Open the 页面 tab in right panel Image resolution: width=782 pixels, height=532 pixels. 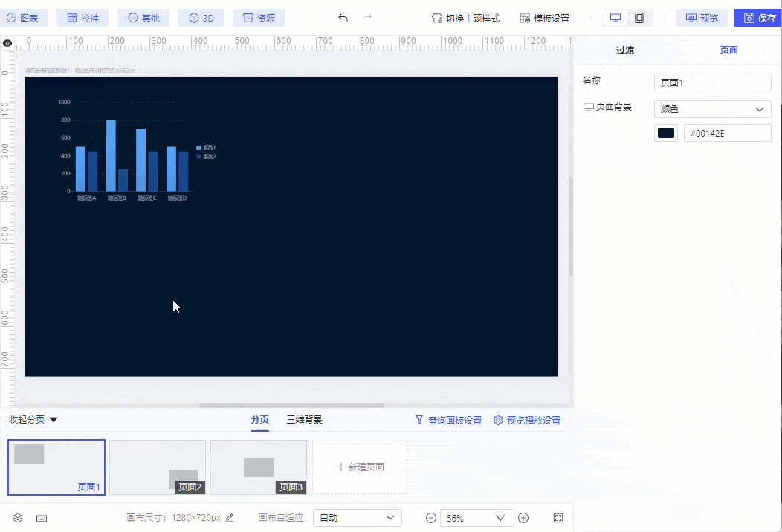click(x=728, y=50)
